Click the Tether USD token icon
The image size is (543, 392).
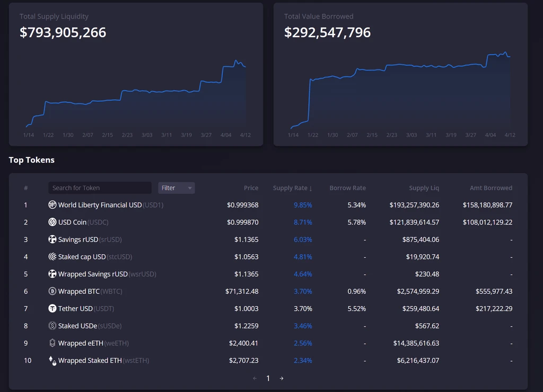[x=52, y=309]
